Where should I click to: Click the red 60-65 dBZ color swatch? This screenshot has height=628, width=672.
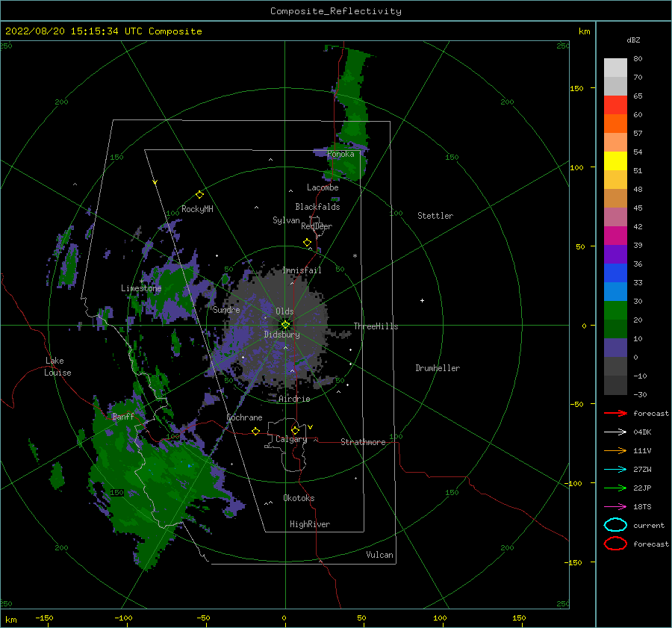pyautogui.click(x=615, y=105)
